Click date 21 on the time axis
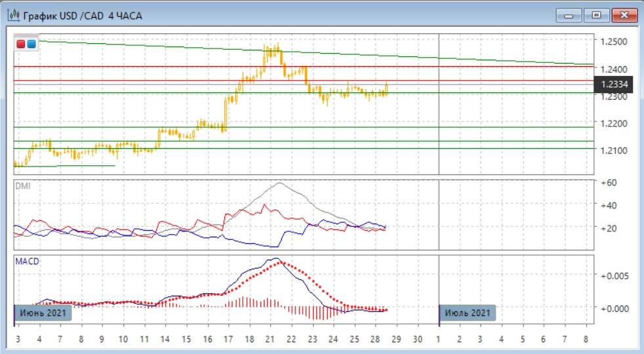This screenshot has height=354, width=644. (270, 339)
